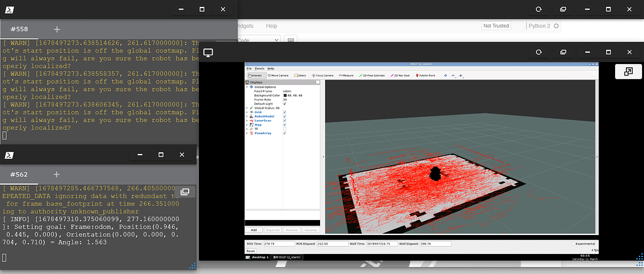Choose the Select tool in RViz toolbar
The image size is (644, 274).
(x=300, y=75)
